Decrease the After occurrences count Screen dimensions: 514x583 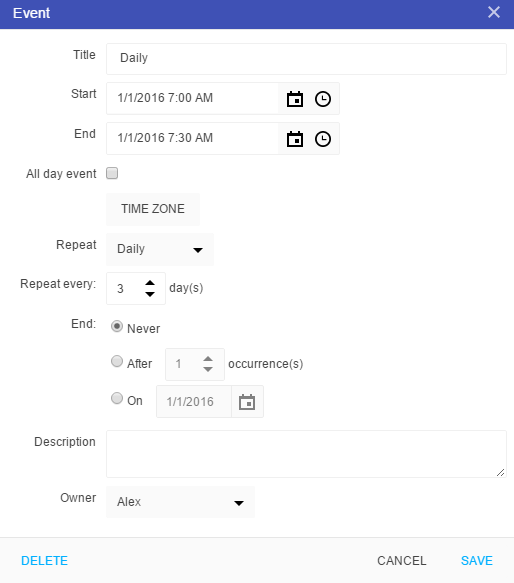click(x=208, y=369)
